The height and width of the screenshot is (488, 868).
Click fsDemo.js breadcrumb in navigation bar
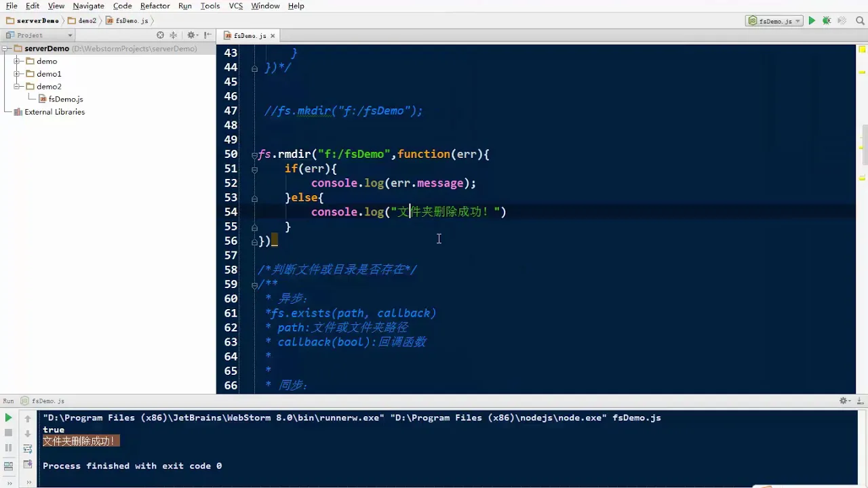(x=127, y=21)
